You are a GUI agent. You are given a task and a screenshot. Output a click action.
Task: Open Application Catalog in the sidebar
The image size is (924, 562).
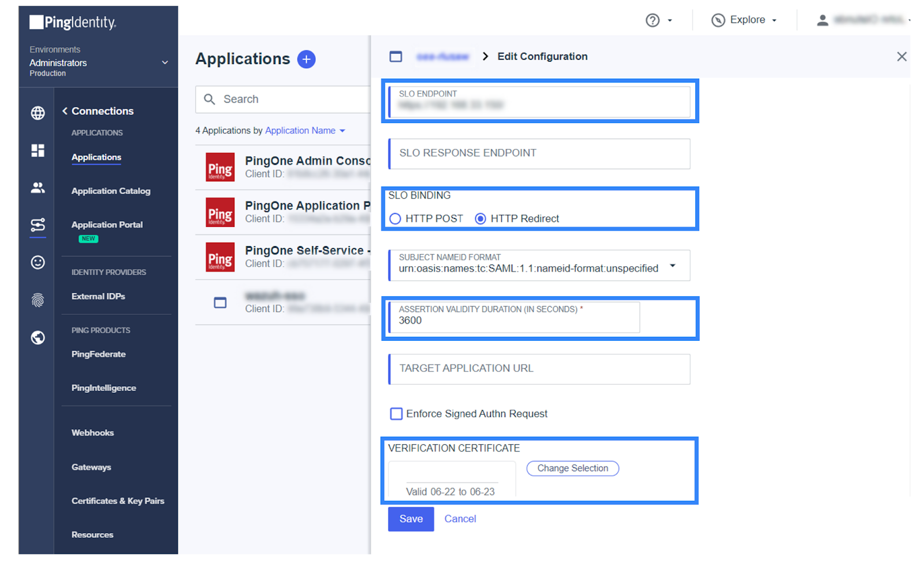pos(111,191)
